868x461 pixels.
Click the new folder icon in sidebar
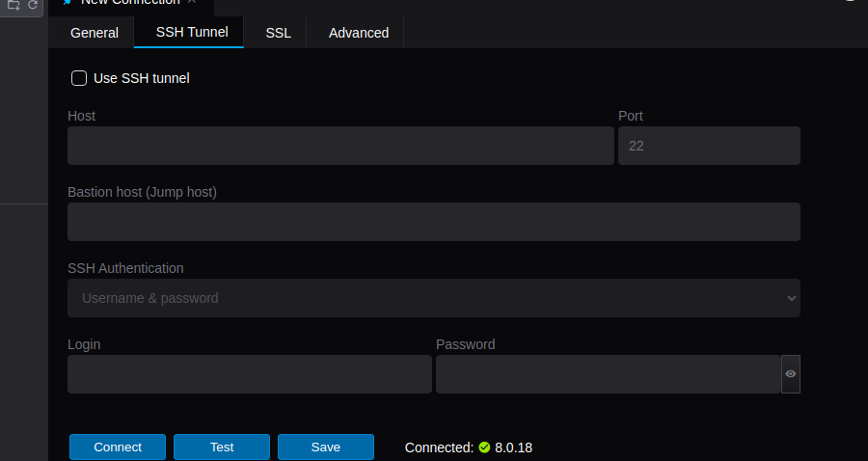pos(14,5)
